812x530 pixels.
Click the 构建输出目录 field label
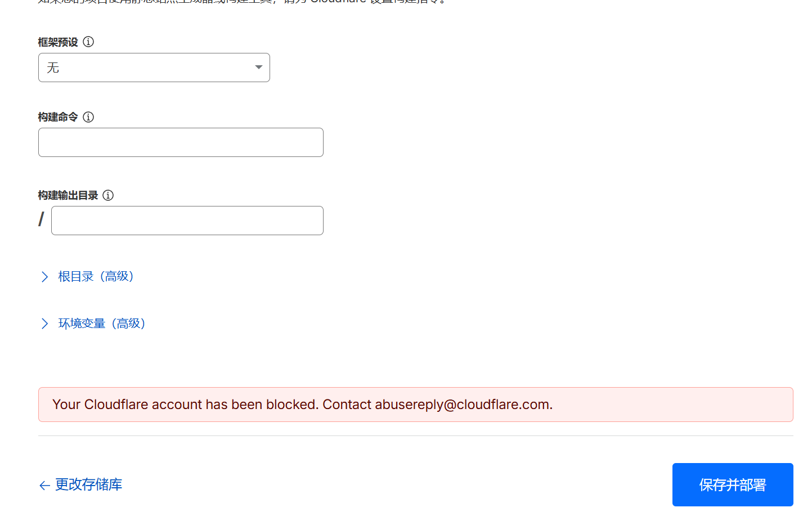pos(68,195)
